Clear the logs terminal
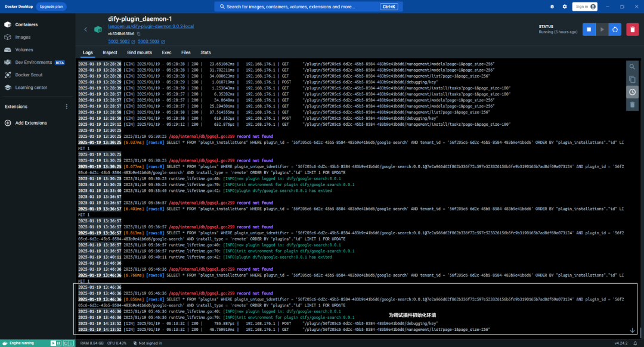This screenshot has width=644, height=347. [x=632, y=105]
